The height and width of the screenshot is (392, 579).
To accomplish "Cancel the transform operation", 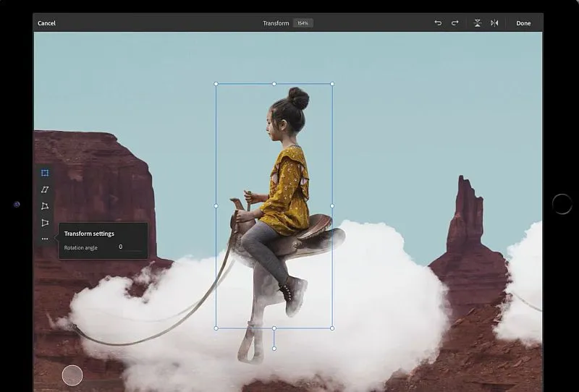I will [x=46, y=23].
